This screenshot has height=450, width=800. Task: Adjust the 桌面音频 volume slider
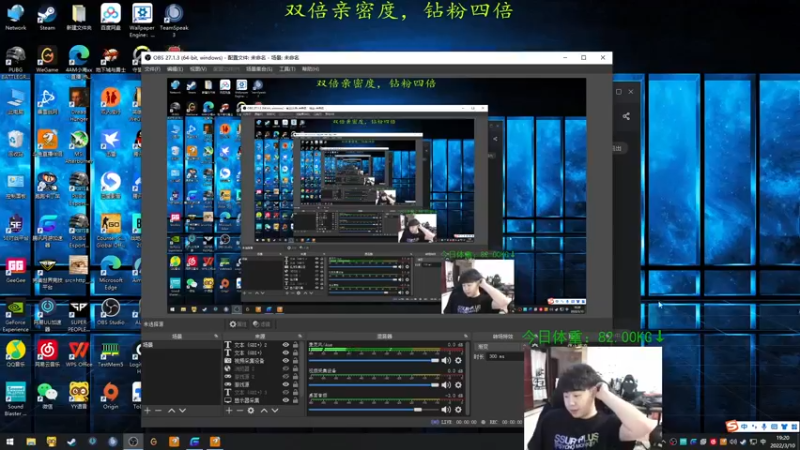point(374,409)
